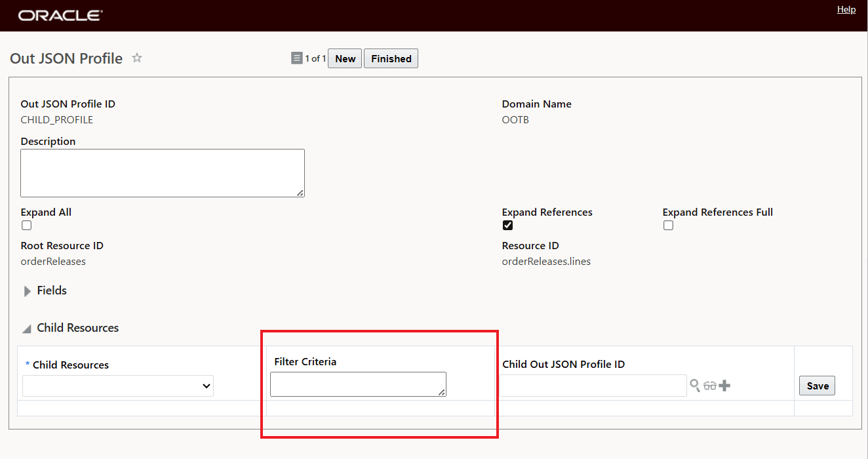
Task: Open the record list icon beside 1 of 1
Action: [x=296, y=58]
